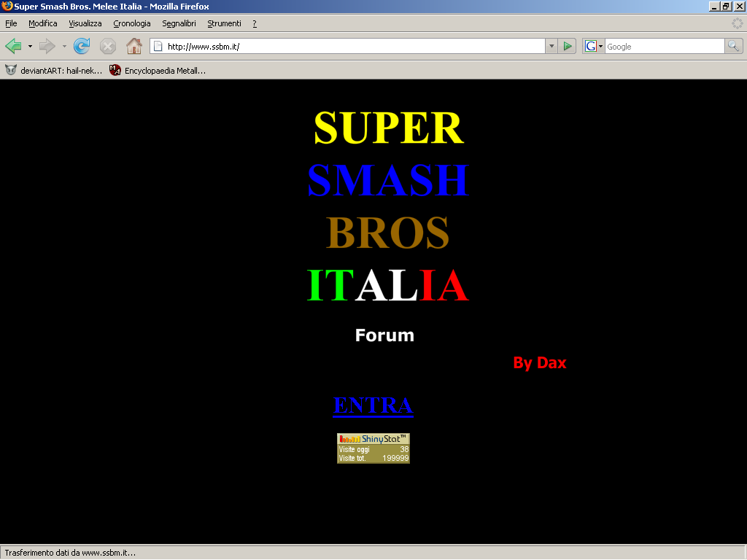
Task: Click the Google search input field
Action: [665, 46]
